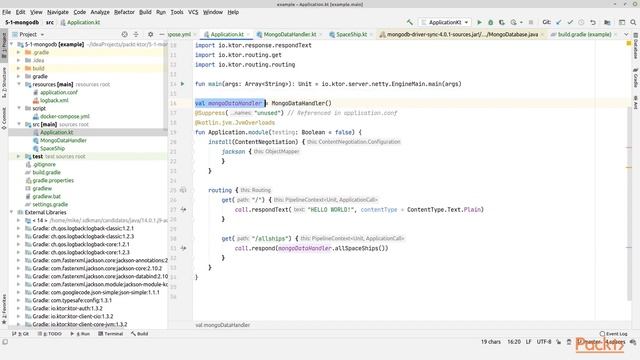Select application.conf in project tree
The height and width of the screenshot is (360, 640).
[58, 92]
